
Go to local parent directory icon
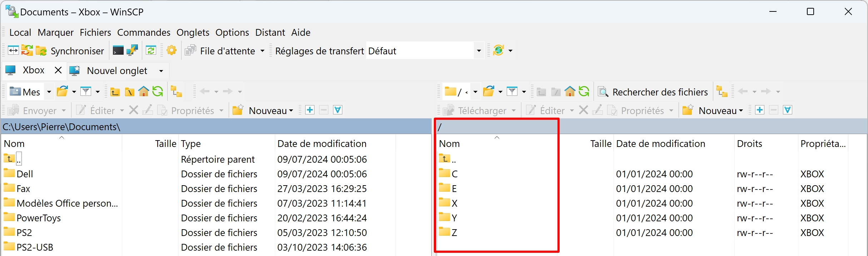[115, 92]
